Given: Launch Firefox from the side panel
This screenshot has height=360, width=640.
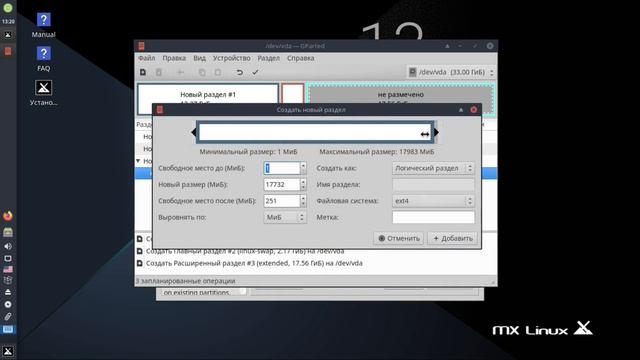Looking at the screenshot, I should tap(8, 216).
